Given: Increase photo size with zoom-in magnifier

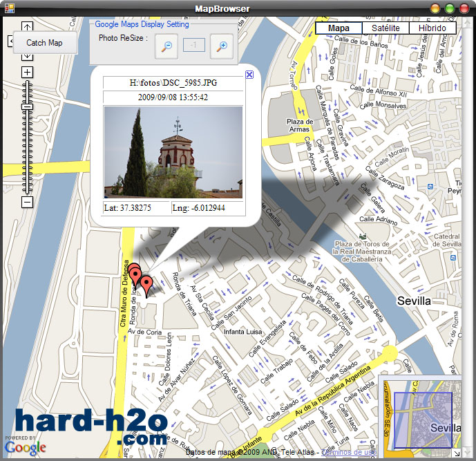Looking at the screenshot, I should point(222,46).
